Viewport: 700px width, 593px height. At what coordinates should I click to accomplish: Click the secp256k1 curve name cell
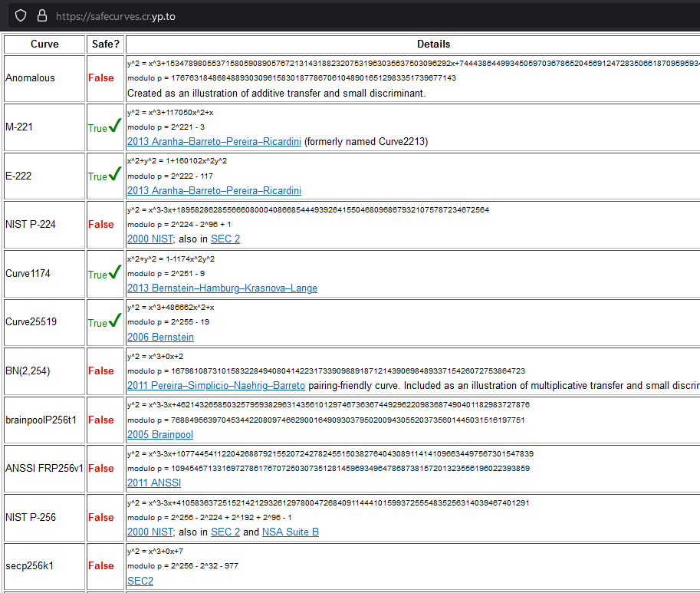tap(44, 565)
